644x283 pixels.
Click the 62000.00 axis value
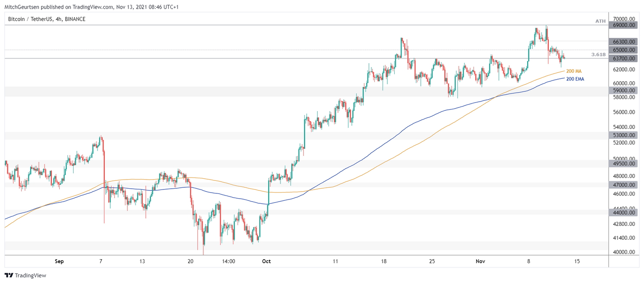coord(624,69)
